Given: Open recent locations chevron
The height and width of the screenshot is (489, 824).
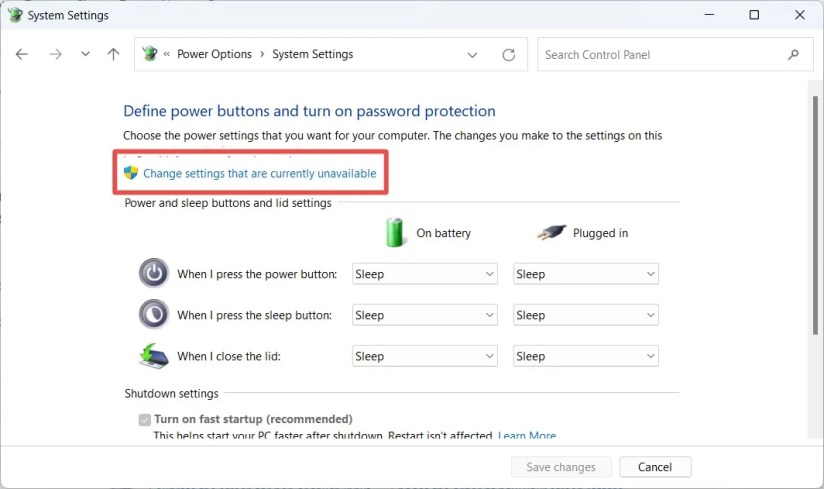Looking at the screenshot, I should pyautogui.click(x=85, y=54).
